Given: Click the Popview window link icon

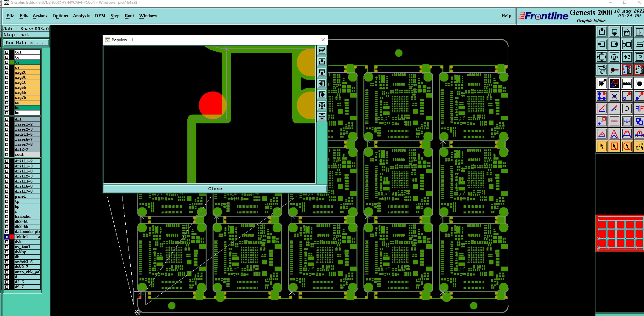Looking at the screenshot, I should [x=322, y=50].
